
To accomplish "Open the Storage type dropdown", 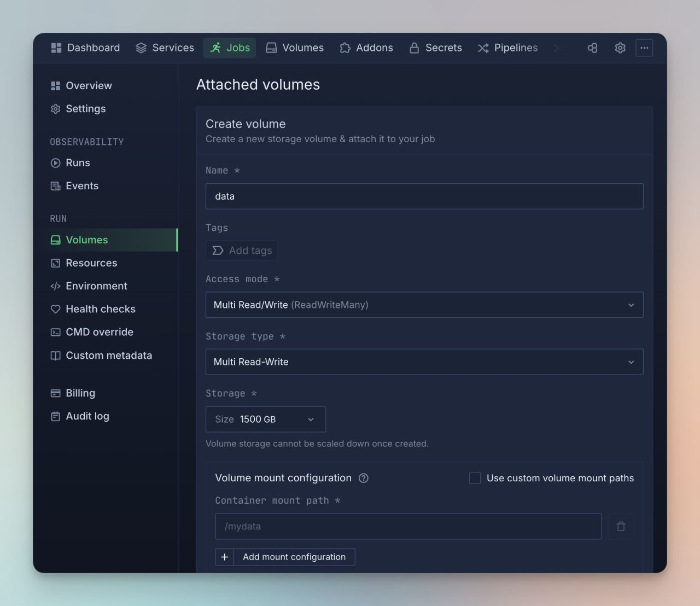I will tap(424, 362).
